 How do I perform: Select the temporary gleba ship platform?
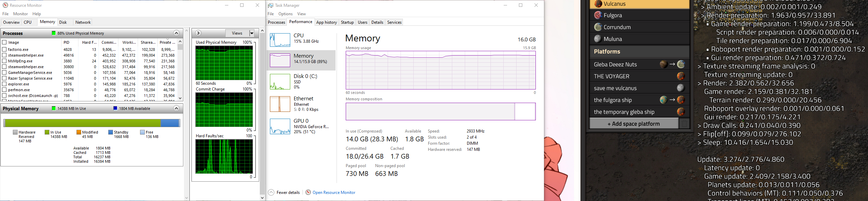pos(639,112)
